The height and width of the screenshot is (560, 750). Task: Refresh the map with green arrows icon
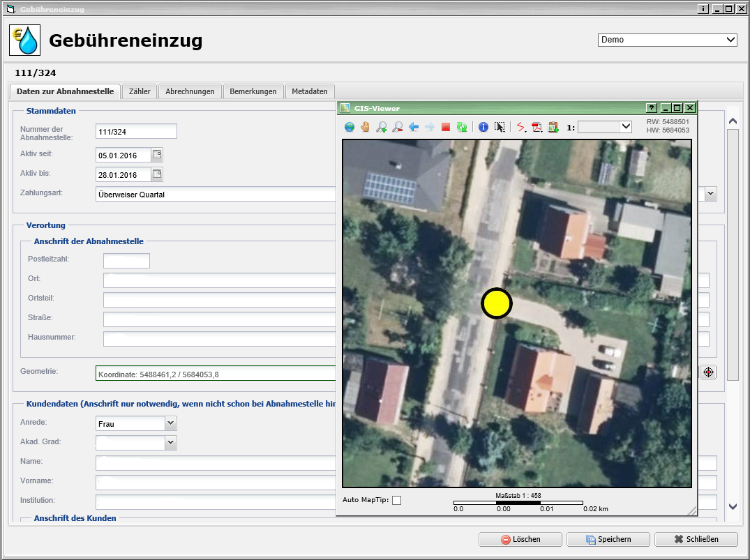pyautogui.click(x=462, y=127)
